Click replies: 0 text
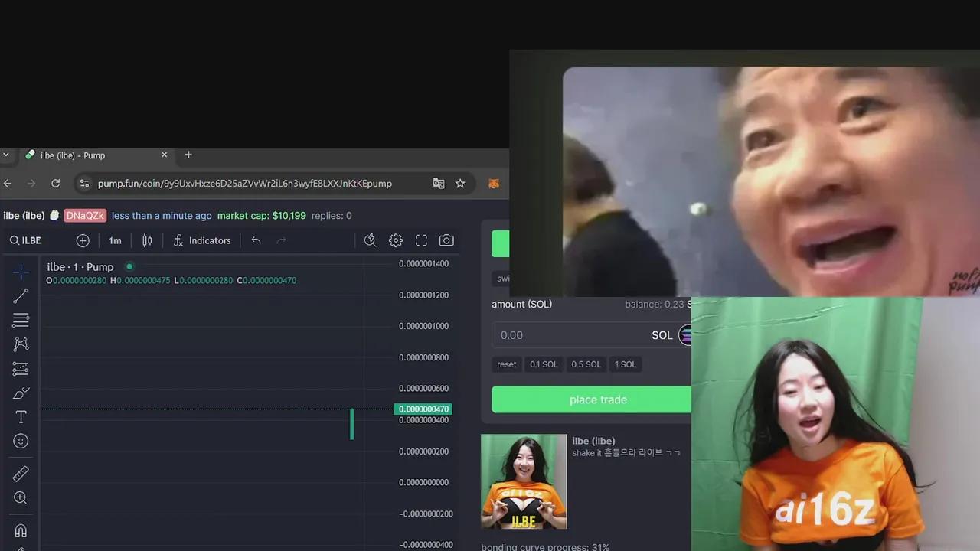Image resolution: width=980 pixels, height=551 pixels. [x=332, y=216]
